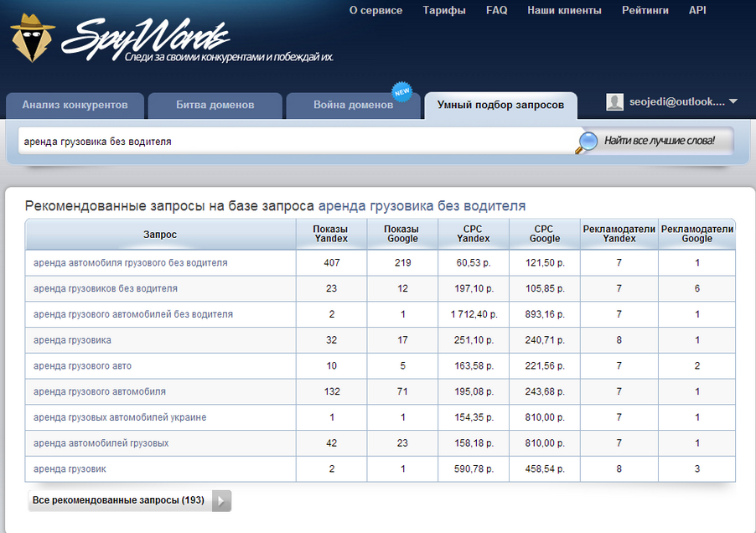Click the SpyWords spy mascot logo

click(33, 38)
